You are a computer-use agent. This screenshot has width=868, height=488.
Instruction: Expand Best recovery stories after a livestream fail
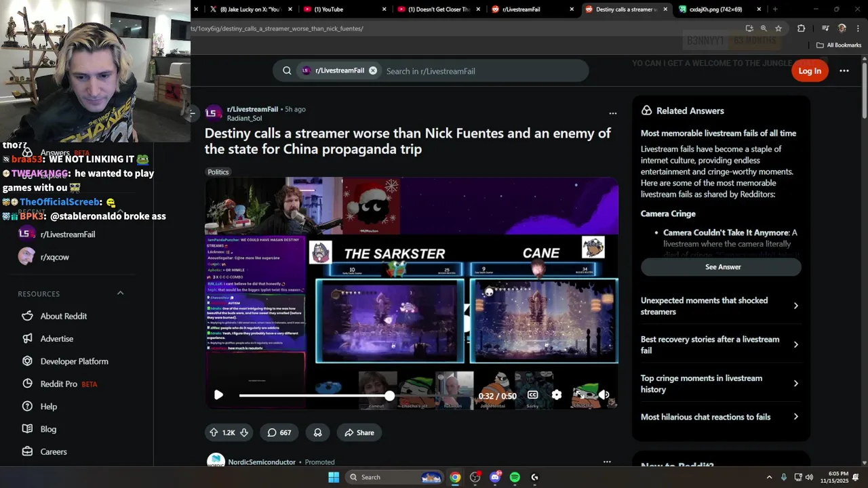point(720,345)
